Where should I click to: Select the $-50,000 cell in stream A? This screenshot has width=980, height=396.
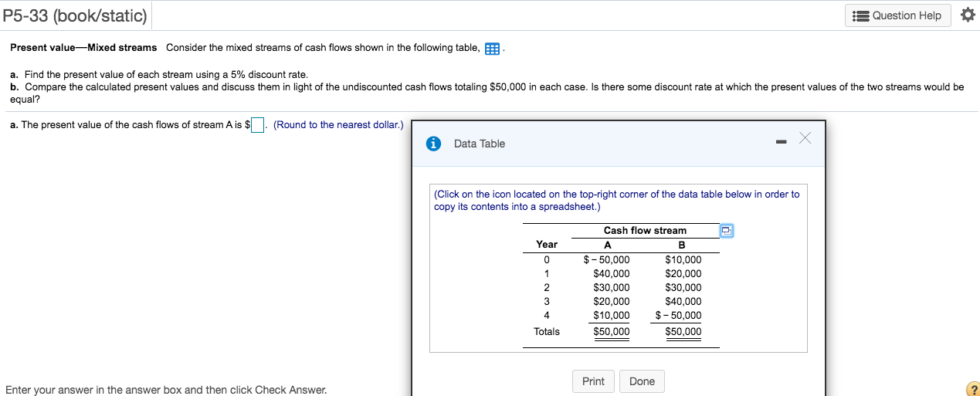(606, 259)
